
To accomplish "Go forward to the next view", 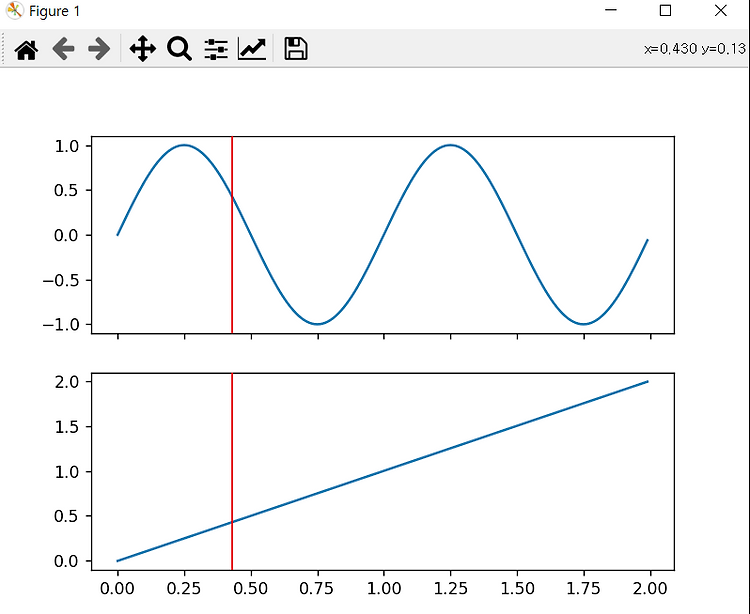I will pos(99,49).
